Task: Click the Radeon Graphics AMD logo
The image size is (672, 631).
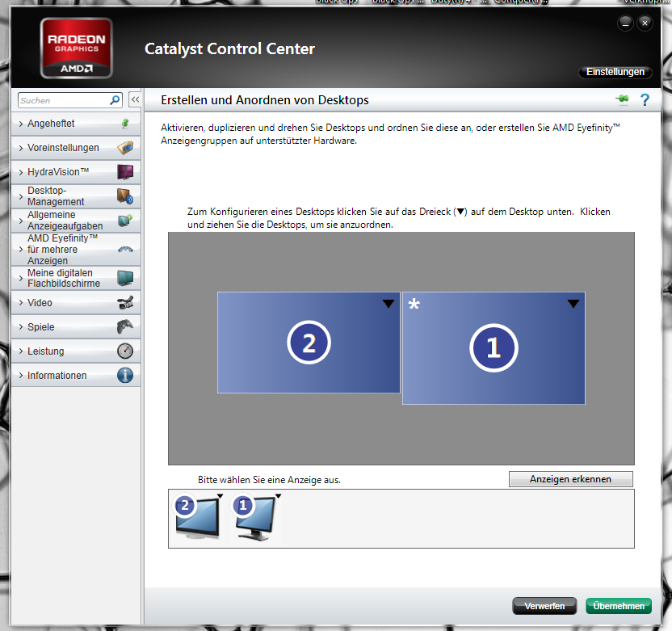Action: coord(76,48)
